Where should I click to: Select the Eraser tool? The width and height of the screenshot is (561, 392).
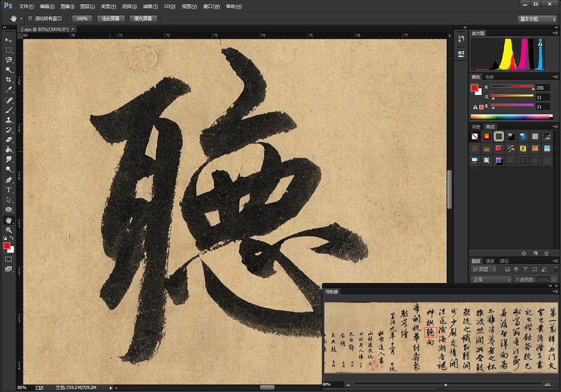(x=9, y=140)
